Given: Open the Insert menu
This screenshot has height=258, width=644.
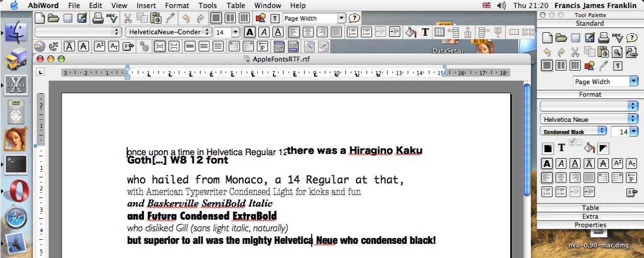Looking at the screenshot, I should (146, 6).
